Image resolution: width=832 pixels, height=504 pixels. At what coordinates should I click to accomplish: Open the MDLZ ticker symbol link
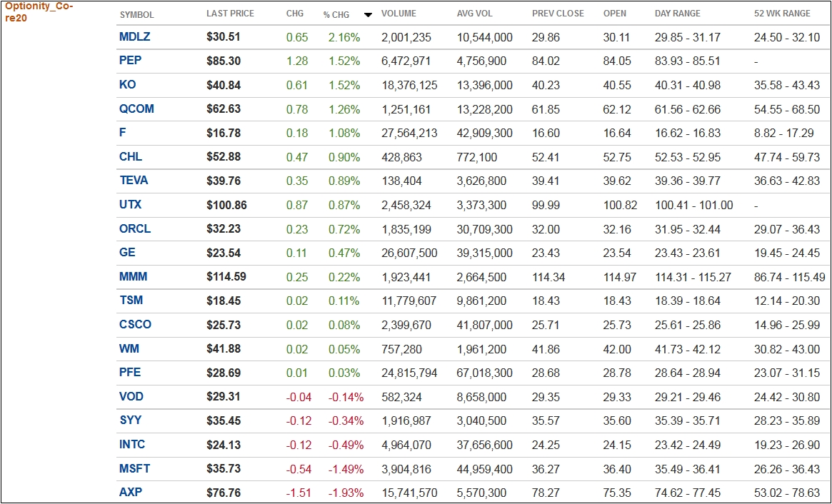click(135, 36)
